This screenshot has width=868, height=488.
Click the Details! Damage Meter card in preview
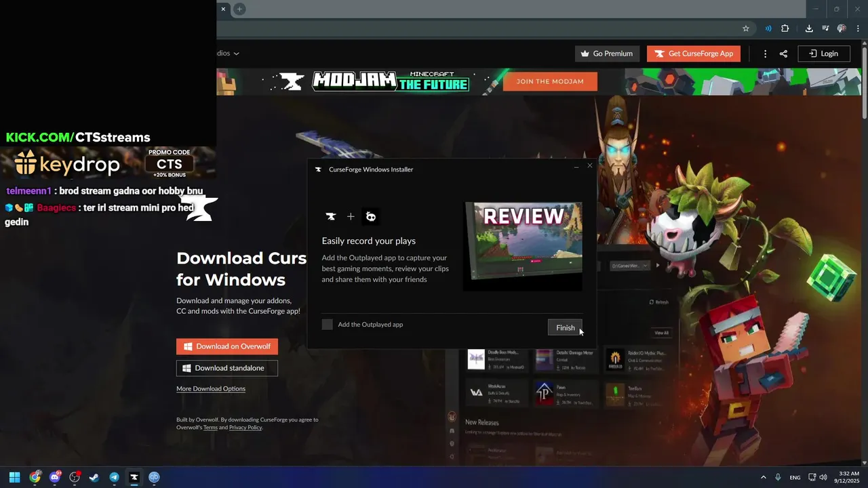click(x=565, y=360)
